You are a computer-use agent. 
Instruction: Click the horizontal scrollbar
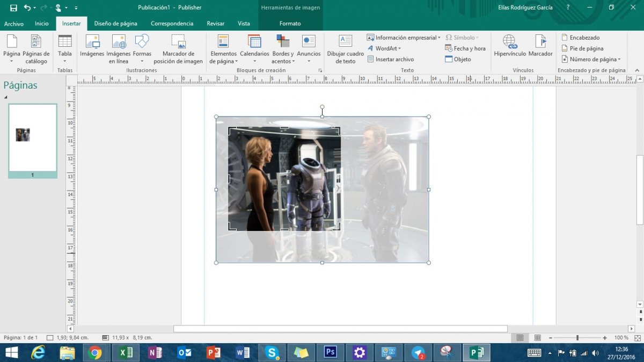click(340, 329)
